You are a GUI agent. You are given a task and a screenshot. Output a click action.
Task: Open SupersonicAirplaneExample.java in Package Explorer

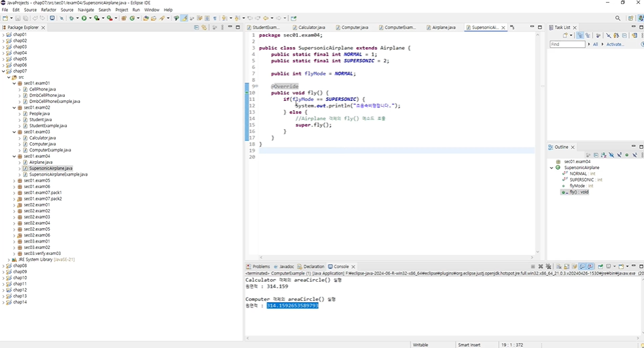point(58,174)
